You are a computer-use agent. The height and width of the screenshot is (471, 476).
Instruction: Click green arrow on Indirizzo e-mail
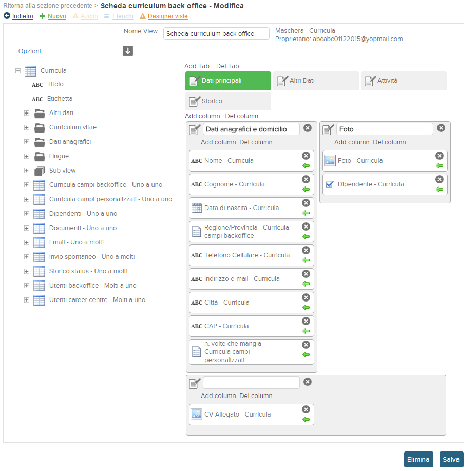pyautogui.click(x=306, y=284)
